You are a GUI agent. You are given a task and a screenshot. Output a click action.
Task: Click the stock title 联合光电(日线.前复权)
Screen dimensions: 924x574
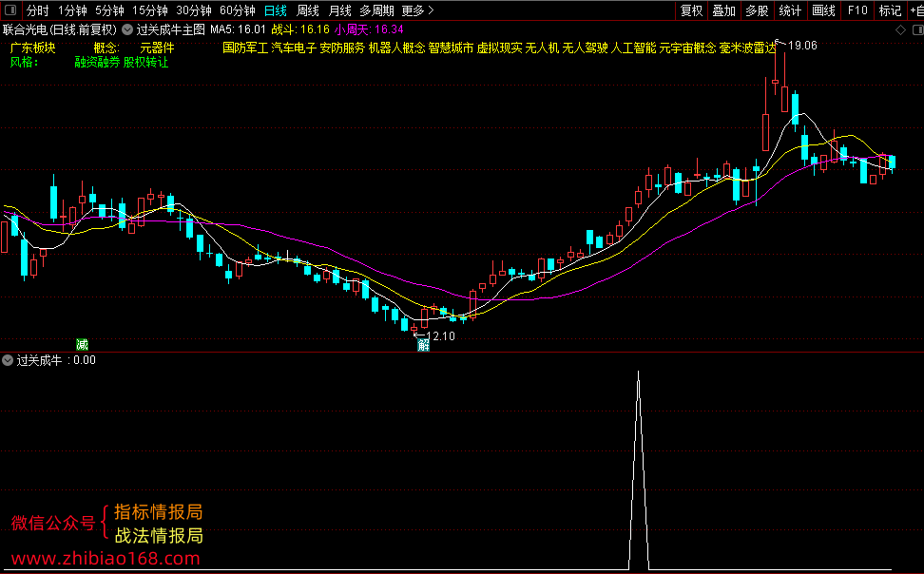60,29
